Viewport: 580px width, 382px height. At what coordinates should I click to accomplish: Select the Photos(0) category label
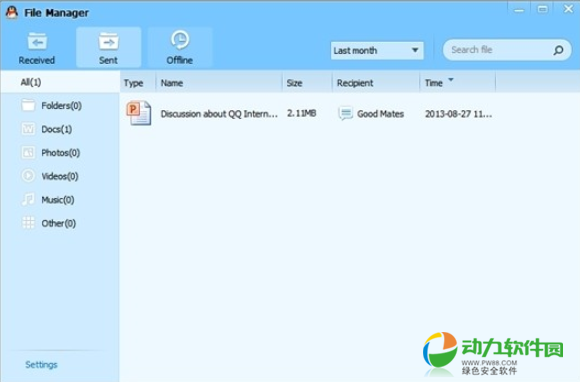[61, 153]
